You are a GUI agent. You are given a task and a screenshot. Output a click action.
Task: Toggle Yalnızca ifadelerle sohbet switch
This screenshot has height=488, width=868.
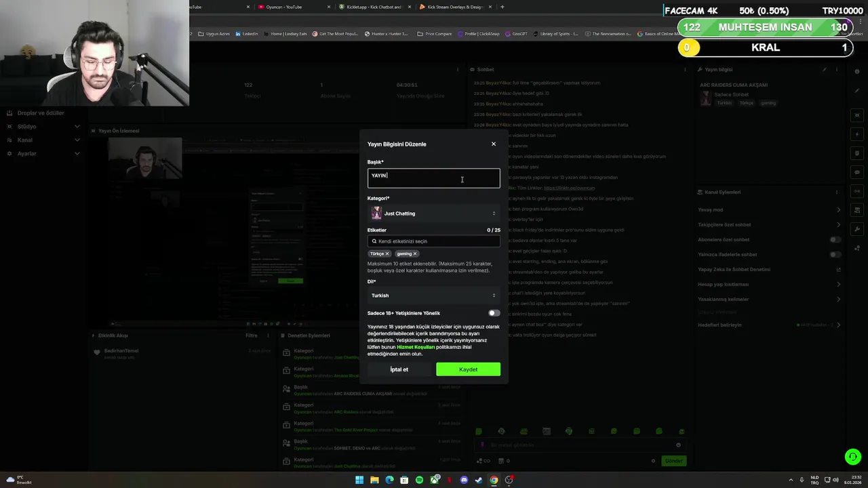835,254
